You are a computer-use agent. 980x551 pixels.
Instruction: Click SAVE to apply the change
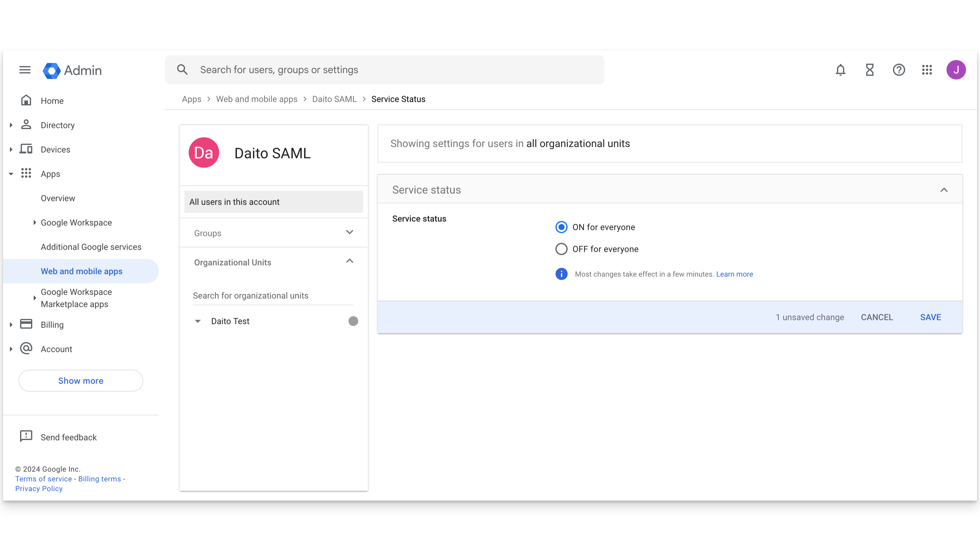coord(930,318)
